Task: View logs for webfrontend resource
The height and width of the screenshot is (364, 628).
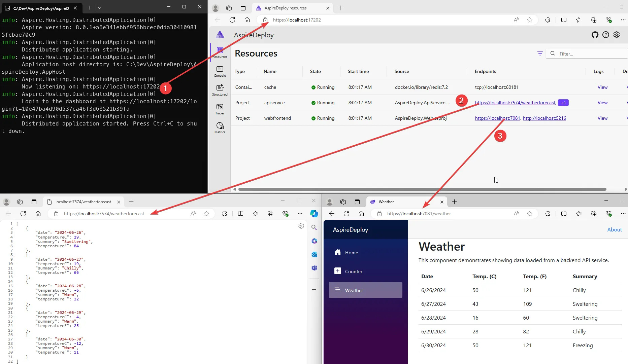Action: coord(602,118)
